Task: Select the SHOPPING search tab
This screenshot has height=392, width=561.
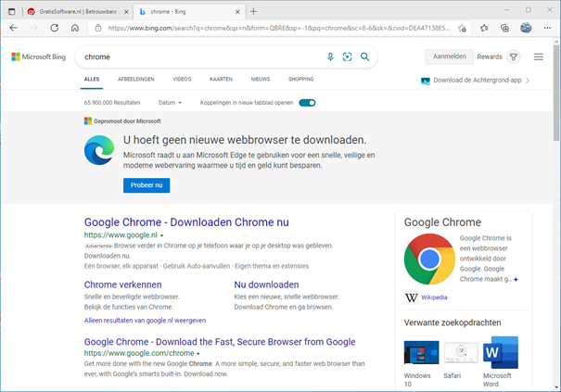Action: click(300, 79)
